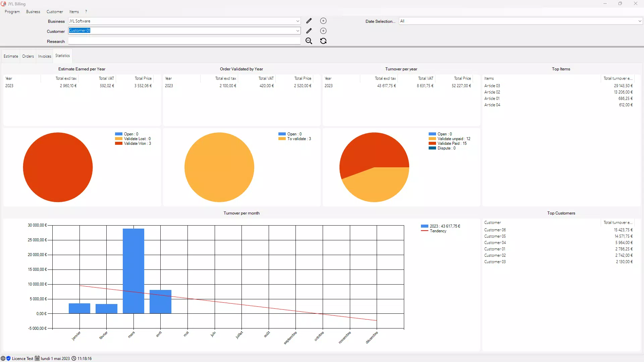The width and height of the screenshot is (644, 362).
Task: Open the Items menu
Action: point(74,12)
